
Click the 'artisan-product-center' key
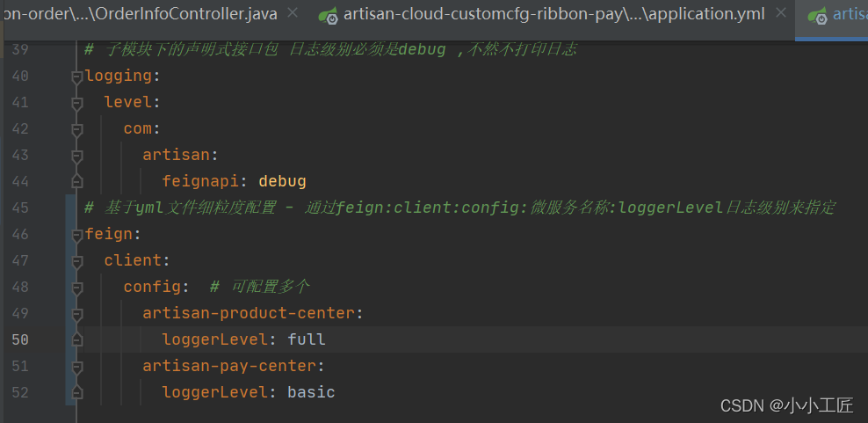249,313
